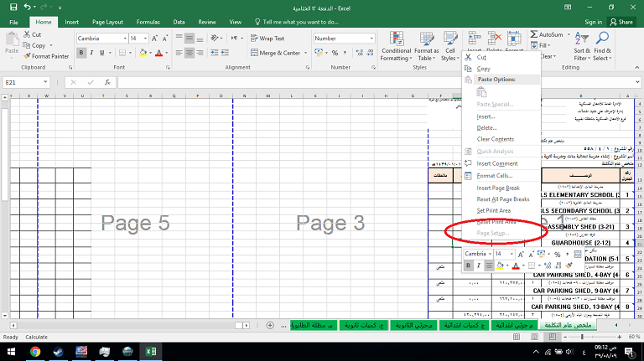
Task: Click the Share button
Action: click(x=621, y=22)
